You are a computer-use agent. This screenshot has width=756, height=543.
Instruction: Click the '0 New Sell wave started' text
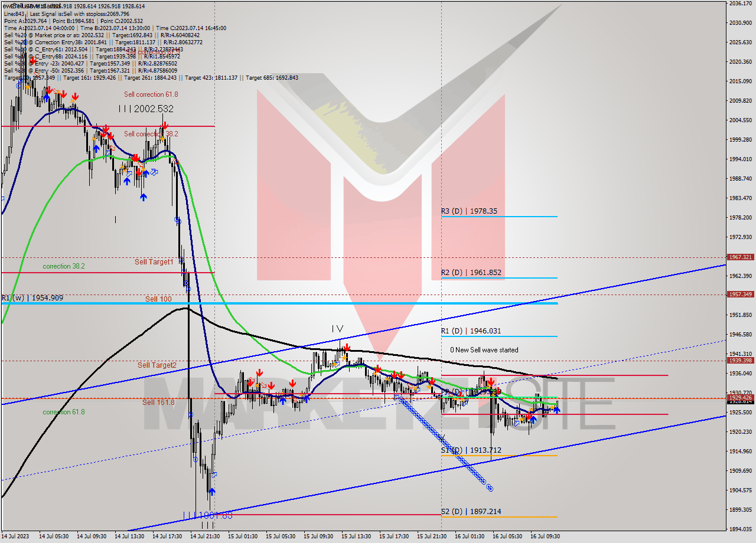(x=484, y=350)
